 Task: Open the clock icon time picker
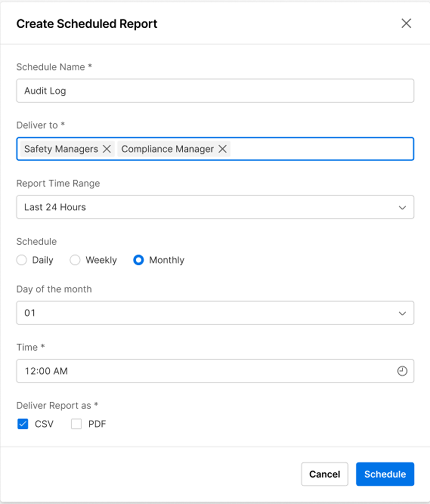[x=402, y=371]
